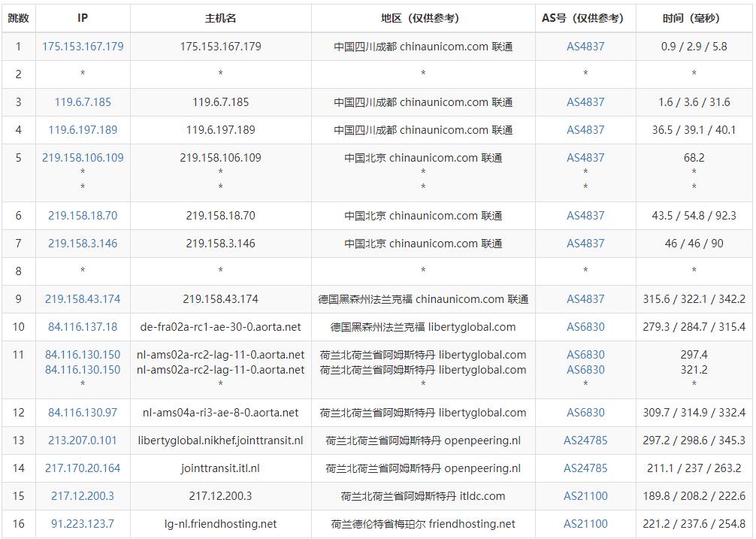Click the 主机名 column header
756x539 pixels.
(220, 18)
